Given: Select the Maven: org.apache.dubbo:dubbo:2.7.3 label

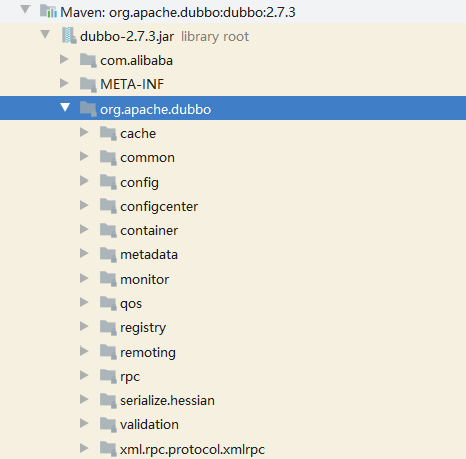Looking at the screenshot, I should point(178,12).
